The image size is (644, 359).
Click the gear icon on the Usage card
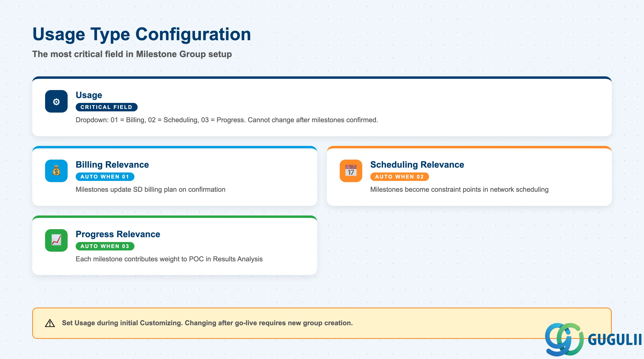coord(56,101)
